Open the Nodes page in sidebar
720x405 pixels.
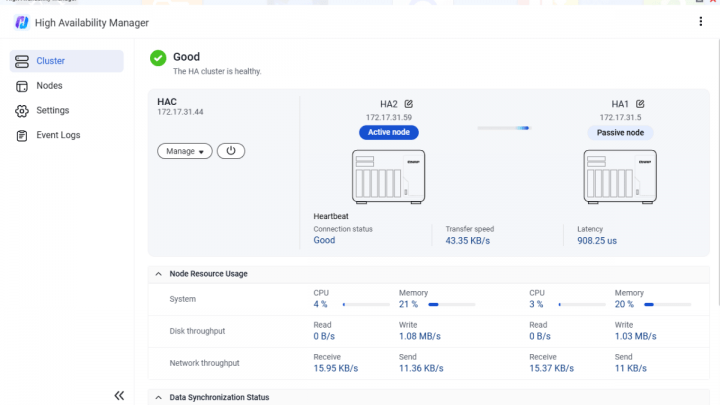49,86
